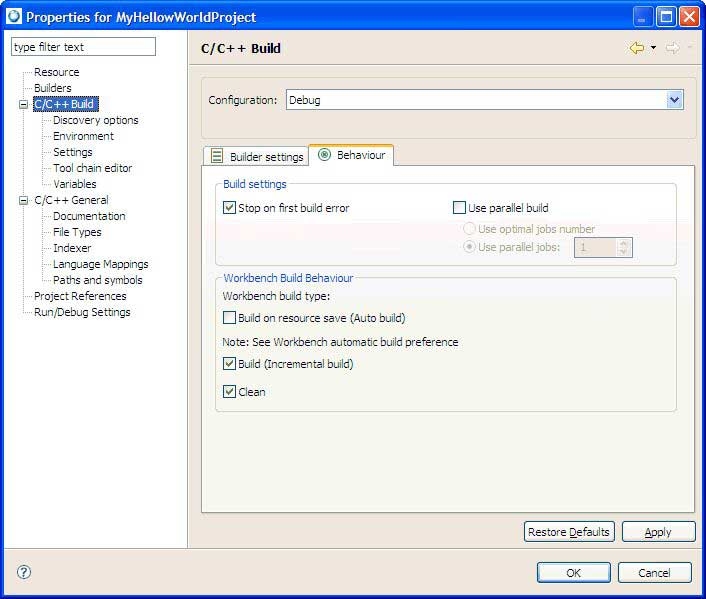Select Tool chain editor in tree
This screenshot has width=706, height=599.
click(x=92, y=168)
